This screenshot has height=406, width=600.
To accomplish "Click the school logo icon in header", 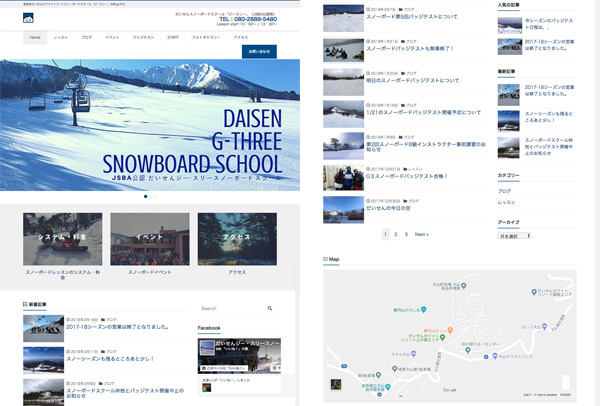I will click(x=28, y=18).
